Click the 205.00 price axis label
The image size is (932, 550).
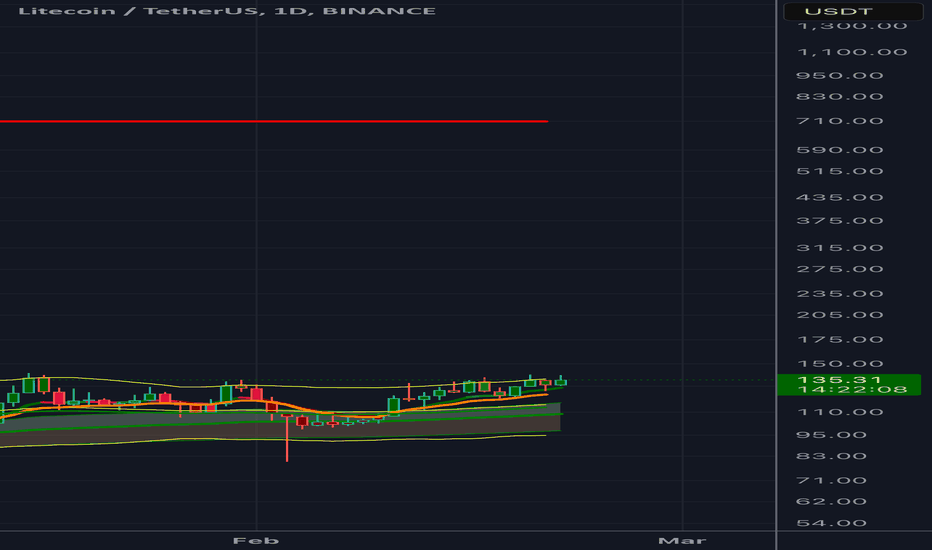(x=839, y=315)
